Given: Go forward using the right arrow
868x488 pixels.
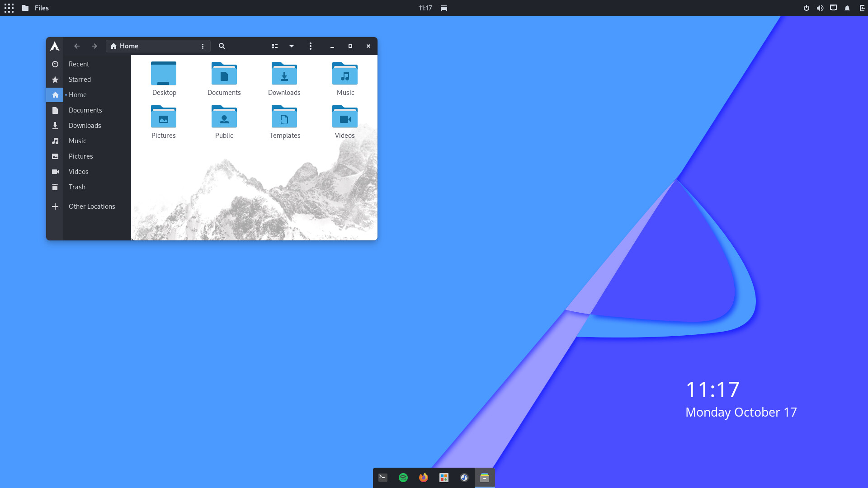Looking at the screenshot, I should click(94, 46).
